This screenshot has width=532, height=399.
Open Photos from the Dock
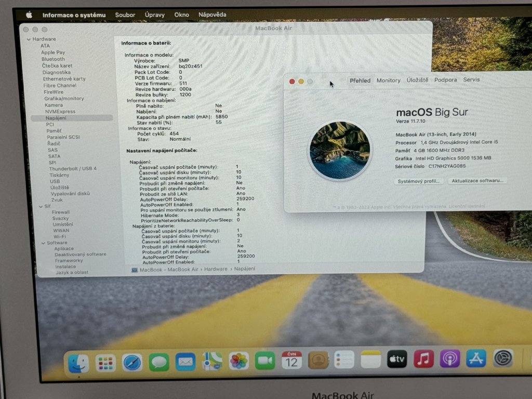click(x=238, y=361)
